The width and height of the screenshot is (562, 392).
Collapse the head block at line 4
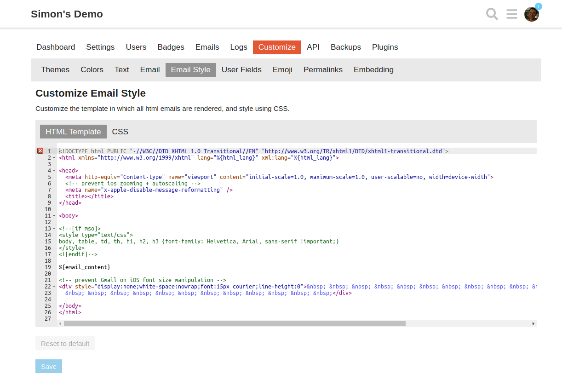[54, 170]
